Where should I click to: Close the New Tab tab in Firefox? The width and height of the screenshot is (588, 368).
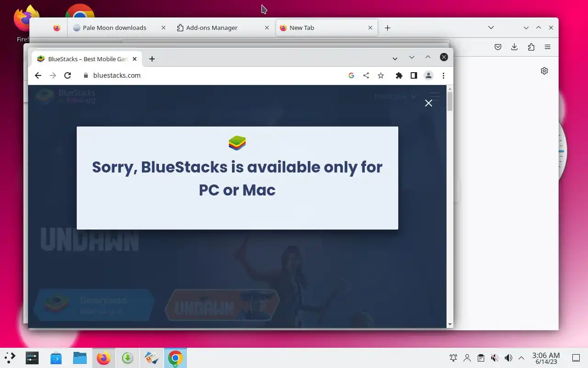coord(370,28)
